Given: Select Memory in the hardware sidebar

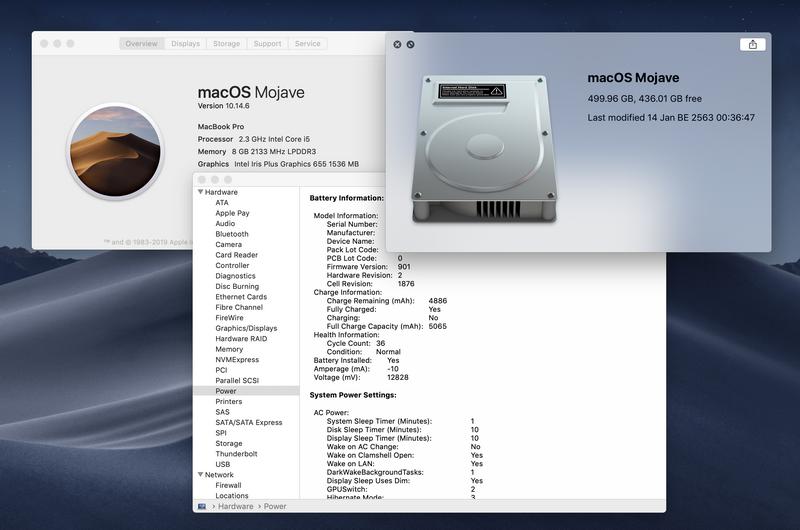Looking at the screenshot, I should [229, 349].
